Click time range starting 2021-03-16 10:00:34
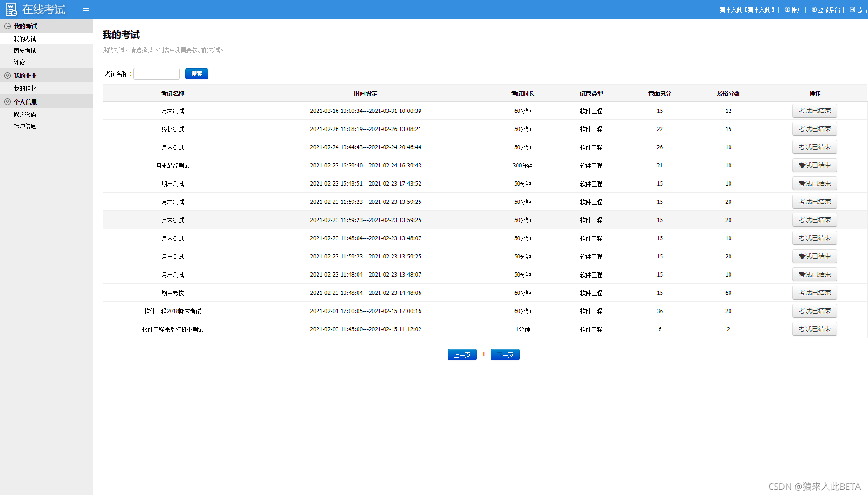Image resolution: width=868 pixels, height=495 pixels. [365, 111]
